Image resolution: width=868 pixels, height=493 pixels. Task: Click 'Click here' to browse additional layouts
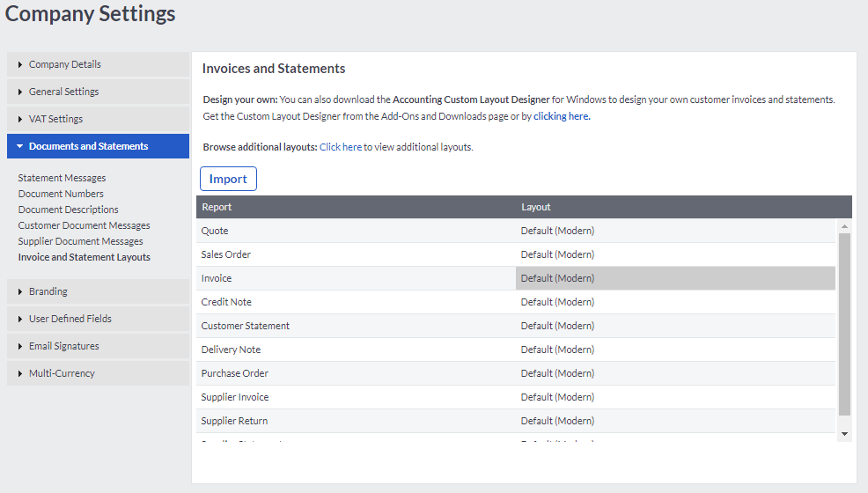341,147
